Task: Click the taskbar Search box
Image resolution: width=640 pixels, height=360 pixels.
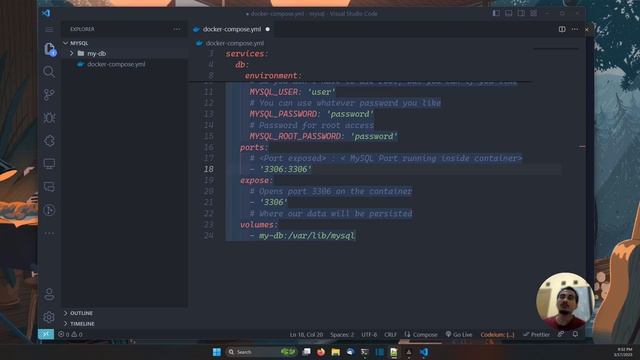Action: click(x=261, y=352)
